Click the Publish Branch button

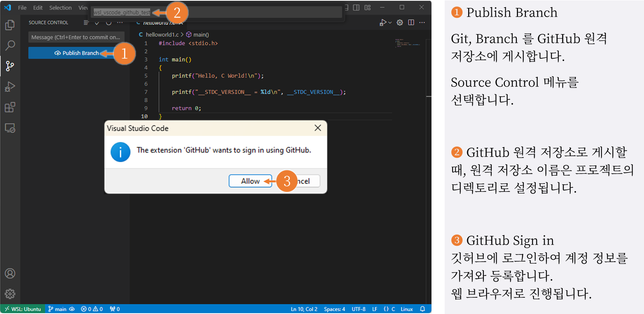click(76, 53)
